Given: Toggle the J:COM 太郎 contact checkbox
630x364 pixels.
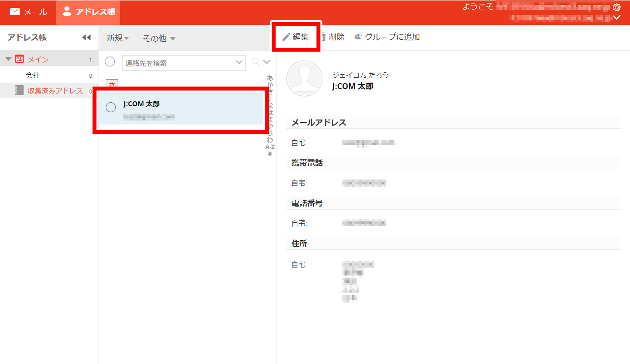Looking at the screenshot, I should click(111, 107).
